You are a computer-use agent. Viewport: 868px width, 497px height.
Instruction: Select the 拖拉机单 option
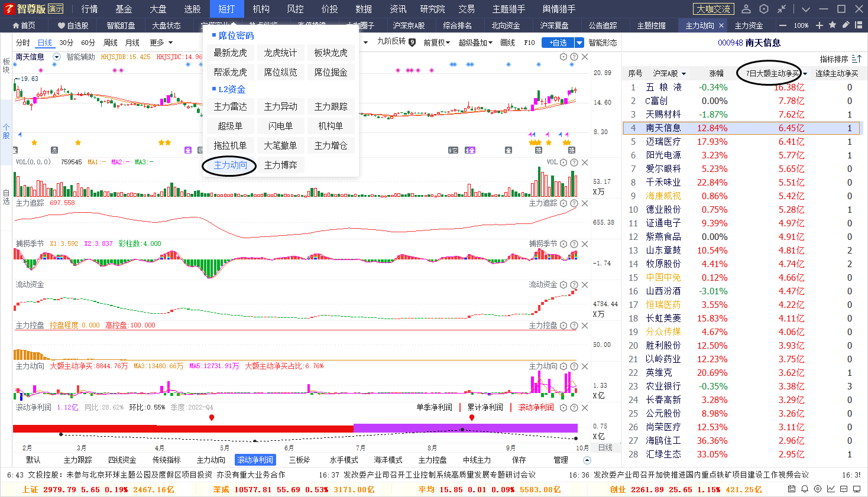pyautogui.click(x=231, y=145)
